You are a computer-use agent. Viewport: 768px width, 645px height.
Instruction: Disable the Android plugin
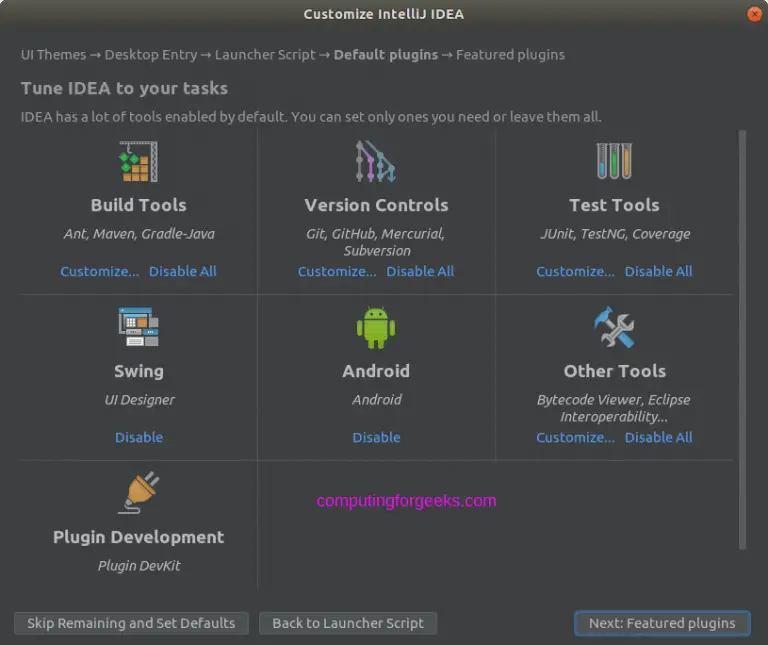(376, 437)
